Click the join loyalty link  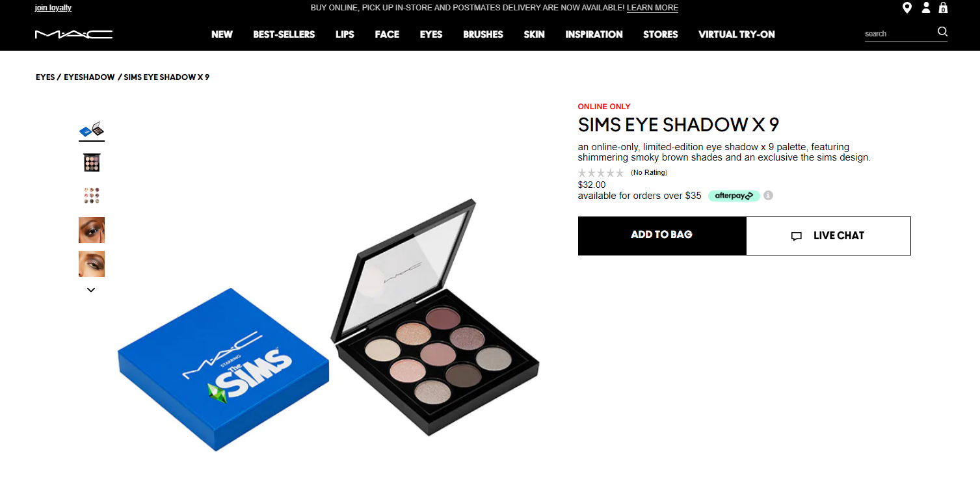[x=53, y=8]
